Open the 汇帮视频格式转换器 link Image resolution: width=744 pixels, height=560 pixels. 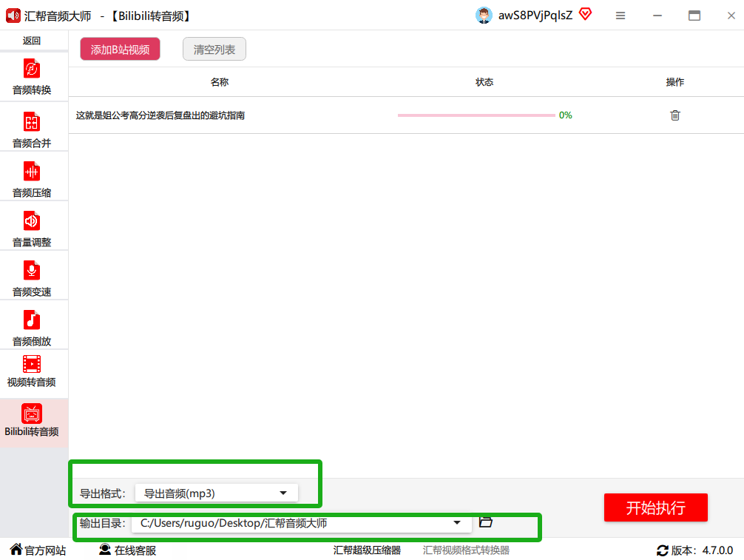click(466, 550)
